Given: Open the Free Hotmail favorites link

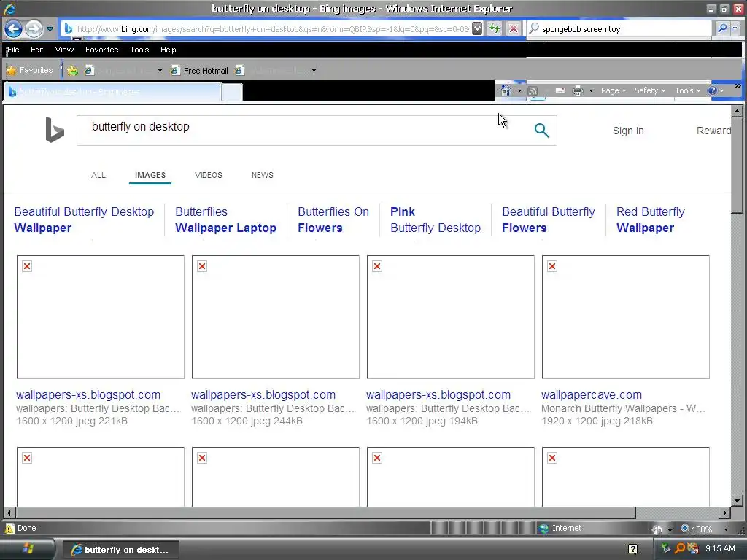Looking at the screenshot, I should click(200, 71).
